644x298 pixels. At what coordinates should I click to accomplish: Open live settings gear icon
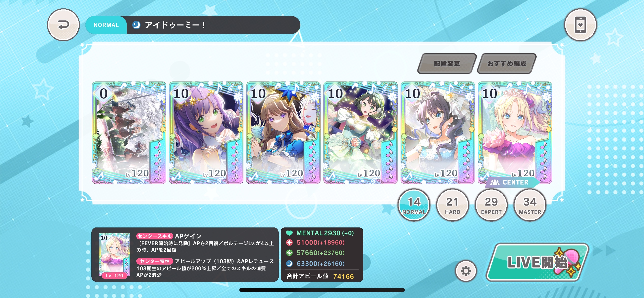(x=466, y=271)
